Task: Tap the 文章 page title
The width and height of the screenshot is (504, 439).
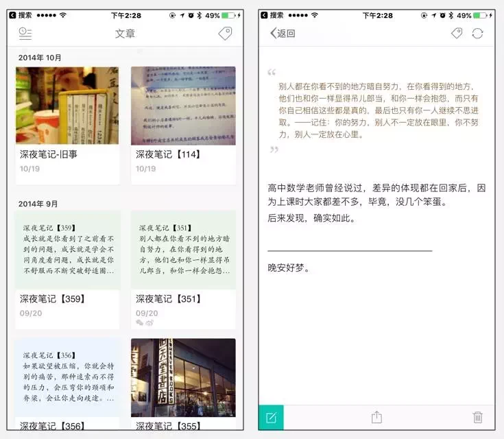Action: tap(125, 34)
